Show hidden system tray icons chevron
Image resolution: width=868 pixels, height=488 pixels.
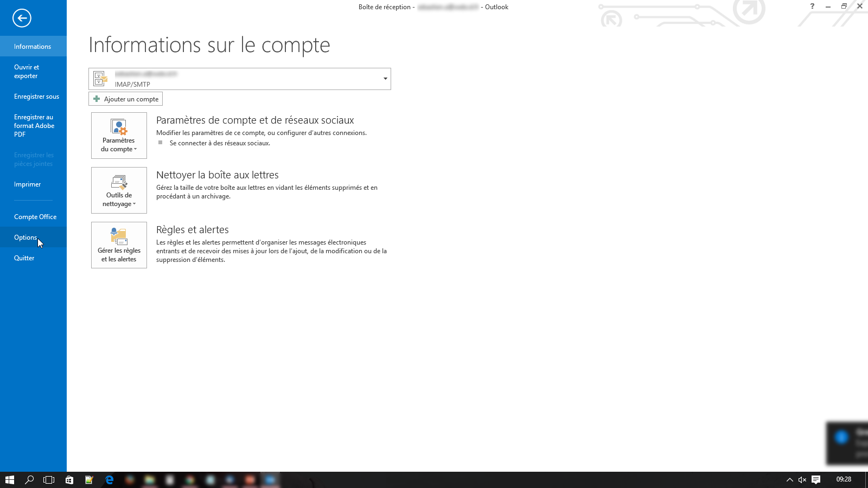[x=789, y=480]
